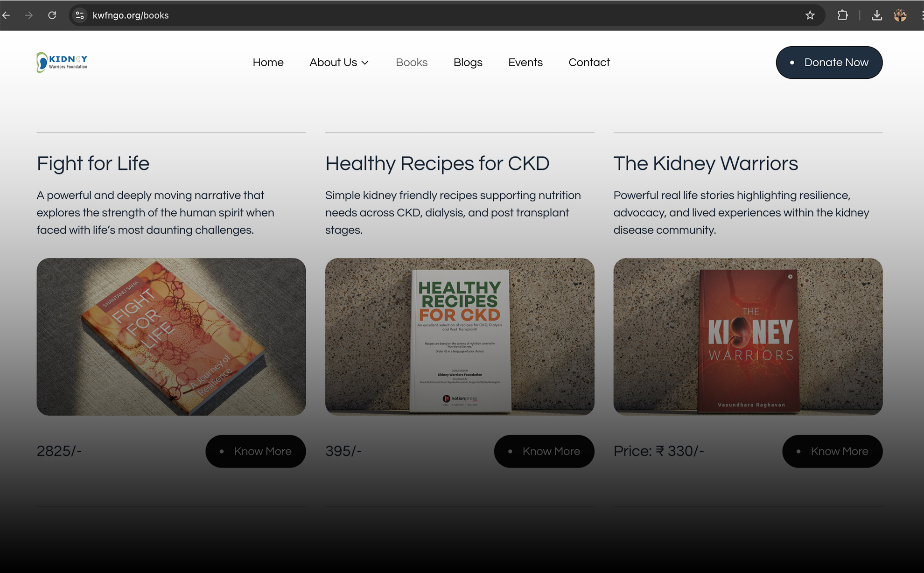Open the Contact page link
The width and height of the screenshot is (924, 573).
tap(589, 63)
